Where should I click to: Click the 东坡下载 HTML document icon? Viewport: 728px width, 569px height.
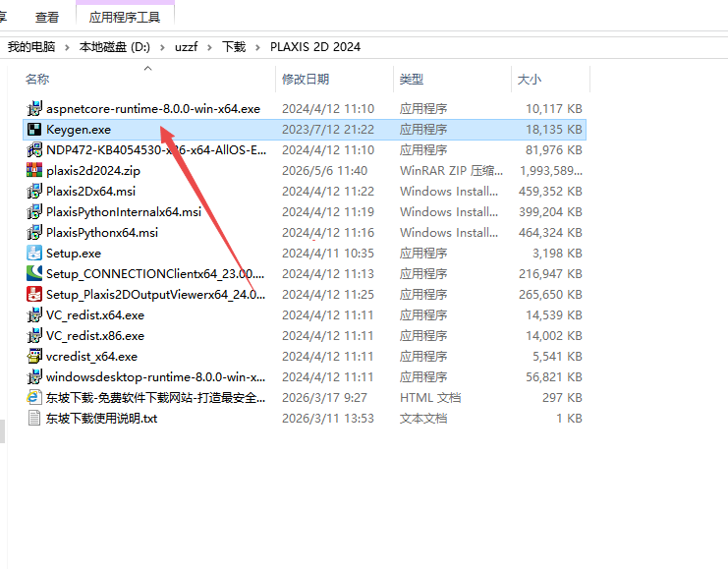pos(34,398)
